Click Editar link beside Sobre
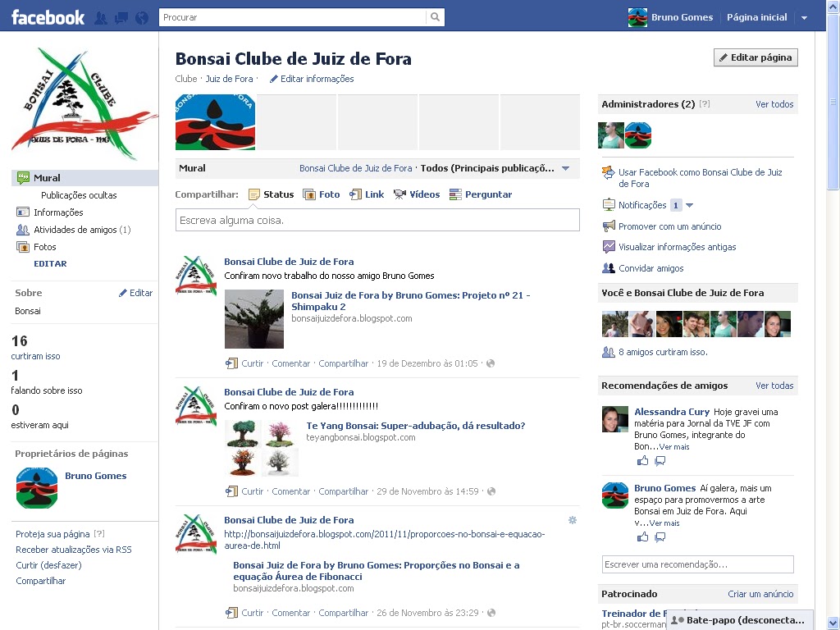840x630 pixels. [135, 293]
